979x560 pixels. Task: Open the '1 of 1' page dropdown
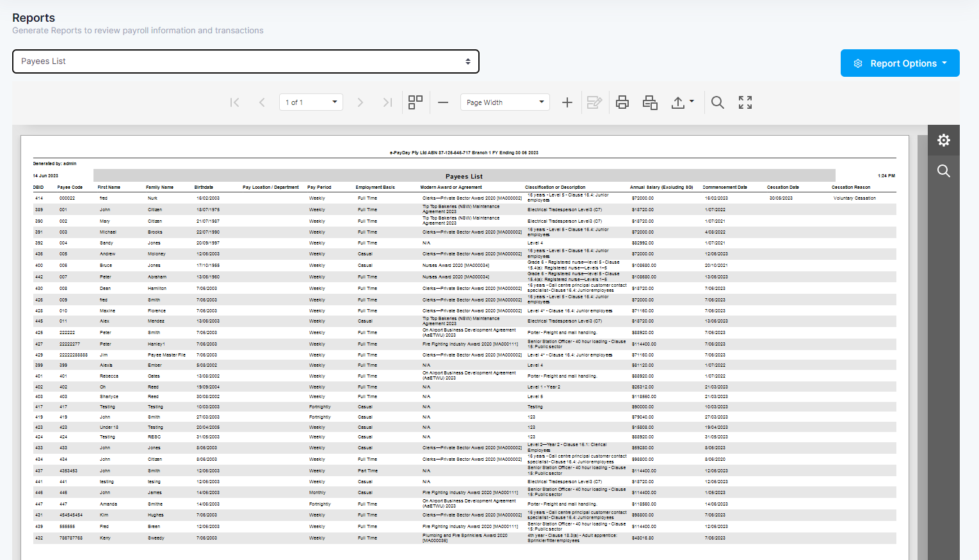click(x=311, y=102)
